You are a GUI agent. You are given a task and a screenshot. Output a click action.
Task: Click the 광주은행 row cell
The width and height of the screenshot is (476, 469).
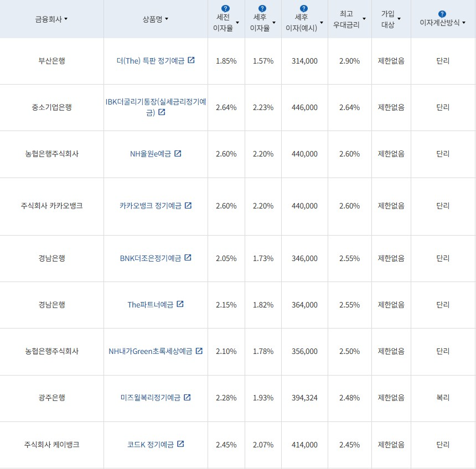(x=52, y=398)
